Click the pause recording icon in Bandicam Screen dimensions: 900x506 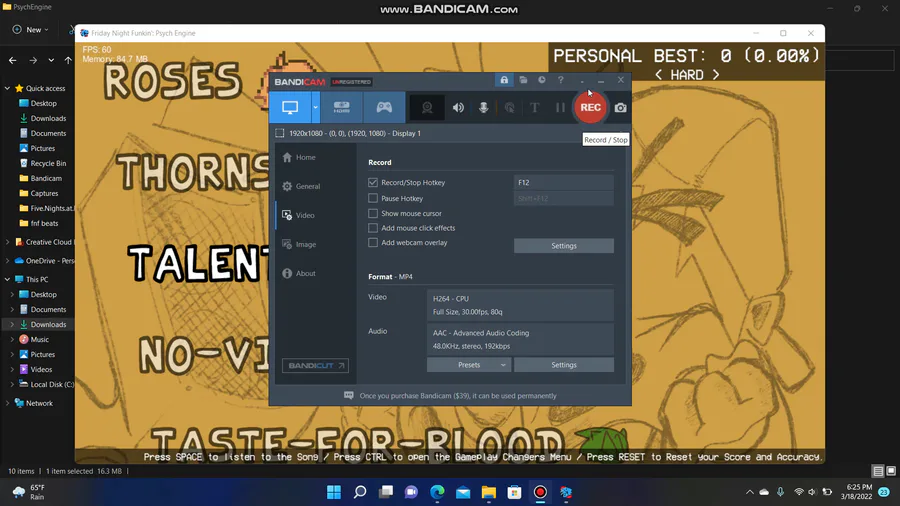point(560,107)
